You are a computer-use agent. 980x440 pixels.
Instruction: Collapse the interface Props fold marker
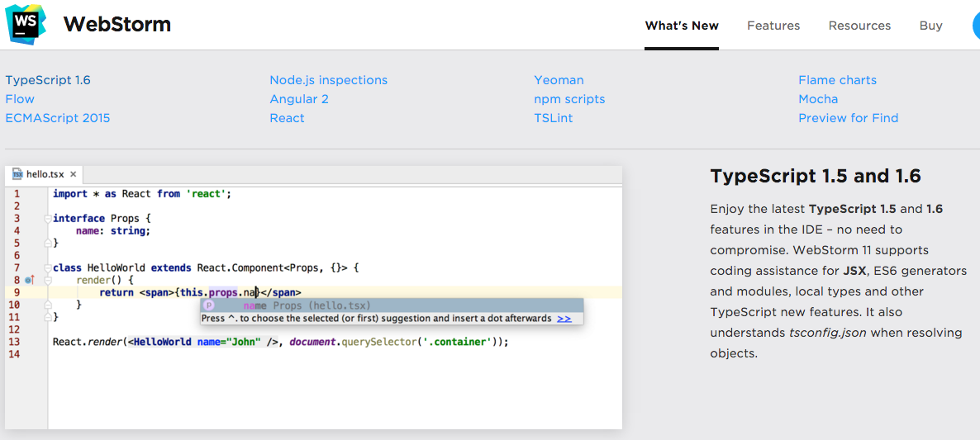(x=47, y=219)
